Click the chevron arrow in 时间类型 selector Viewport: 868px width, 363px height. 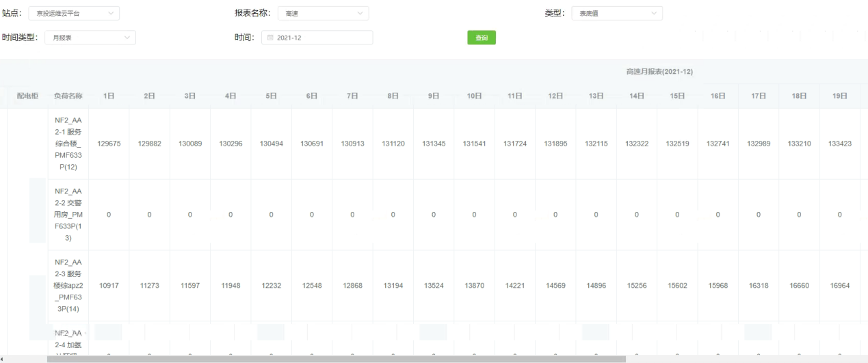pyautogui.click(x=127, y=38)
